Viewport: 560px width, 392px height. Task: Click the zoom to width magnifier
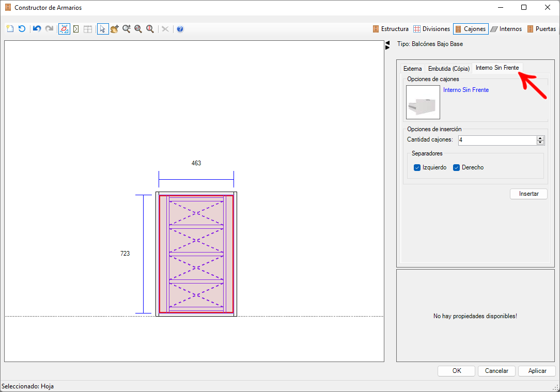[x=138, y=29]
